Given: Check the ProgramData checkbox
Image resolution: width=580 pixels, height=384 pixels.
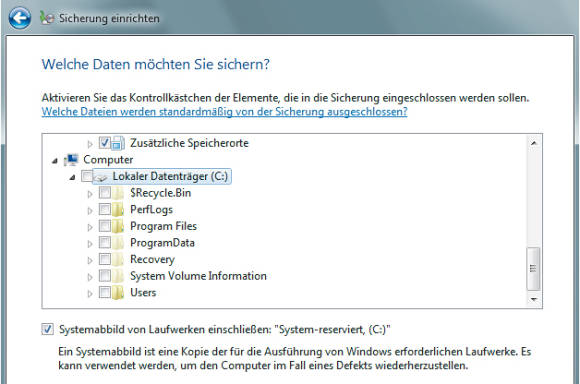Looking at the screenshot, I should click(x=105, y=242).
